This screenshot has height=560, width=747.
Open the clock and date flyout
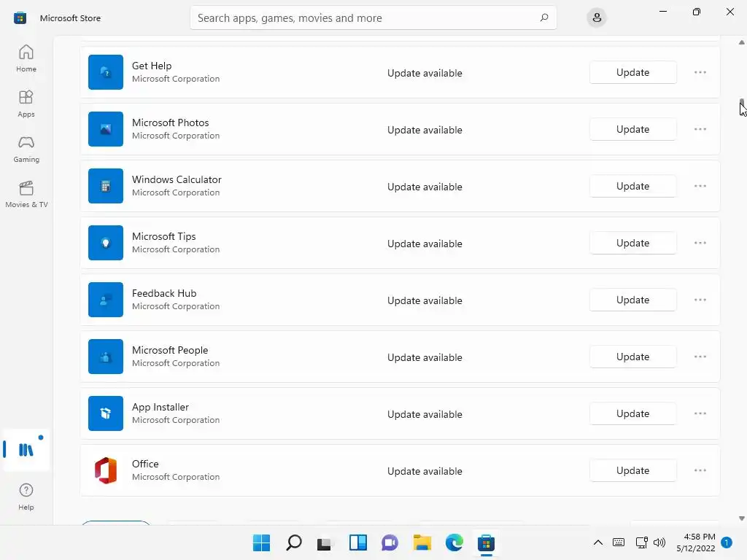tap(697, 542)
